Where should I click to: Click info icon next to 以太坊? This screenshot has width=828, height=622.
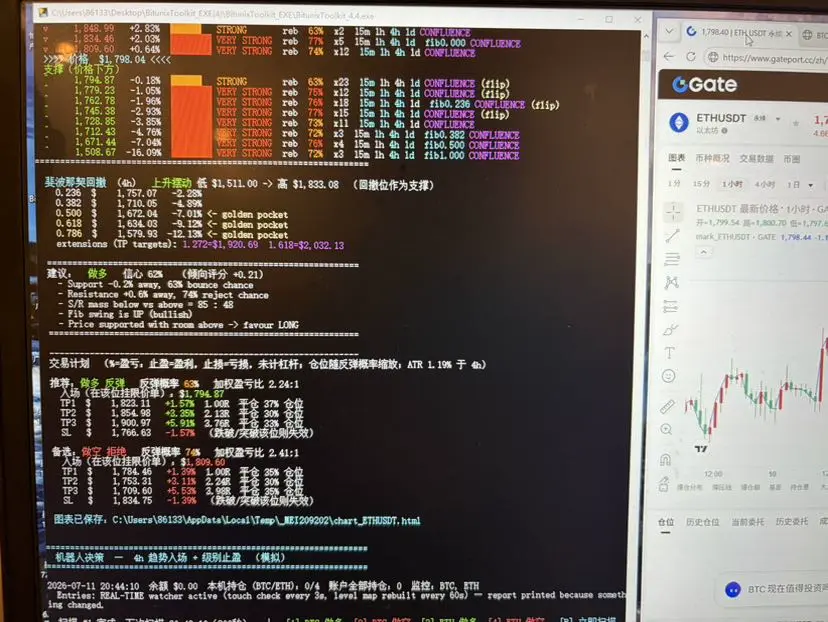click(x=724, y=130)
